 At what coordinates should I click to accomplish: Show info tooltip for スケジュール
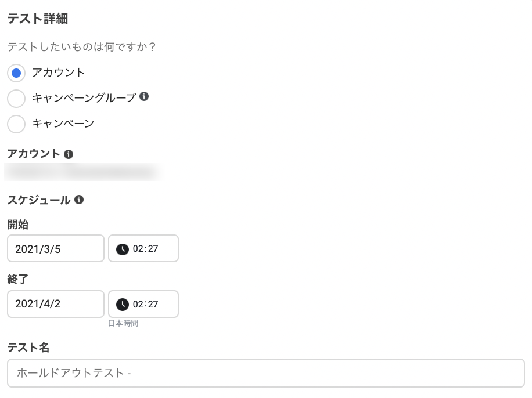(79, 200)
